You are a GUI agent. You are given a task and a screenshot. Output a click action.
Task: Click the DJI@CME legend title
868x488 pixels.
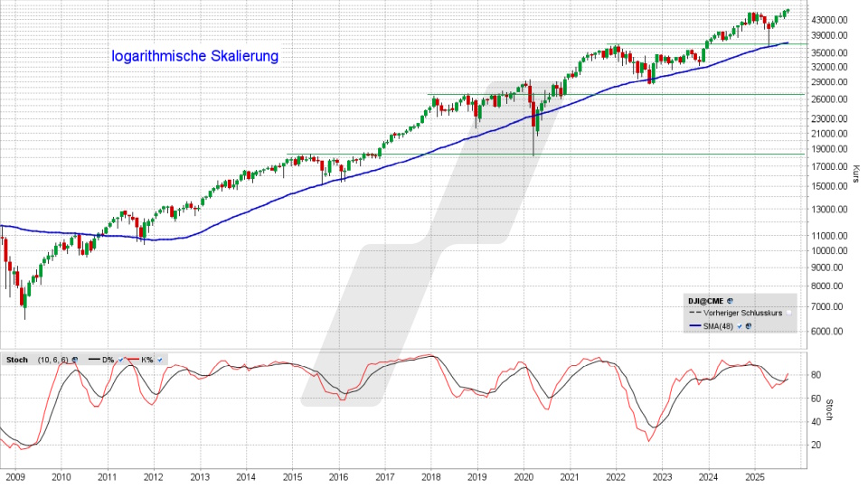click(x=705, y=301)
